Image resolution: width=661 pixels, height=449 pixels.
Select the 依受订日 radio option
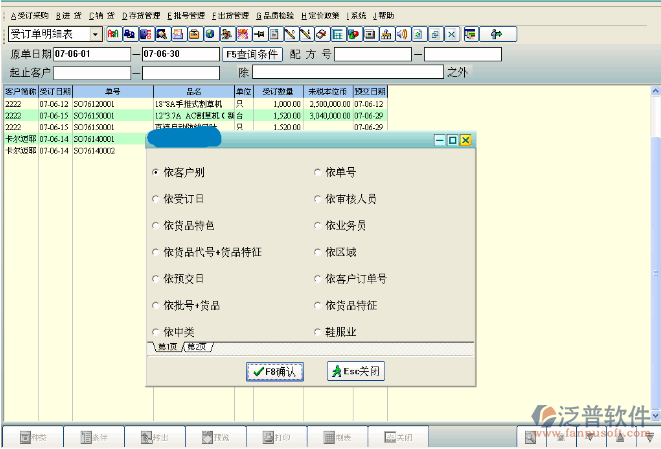156,199
